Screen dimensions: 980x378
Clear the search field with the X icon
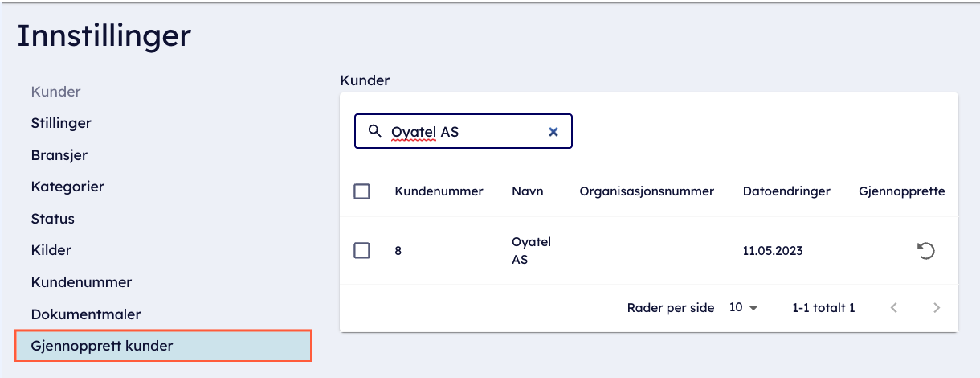coord(553,132)
